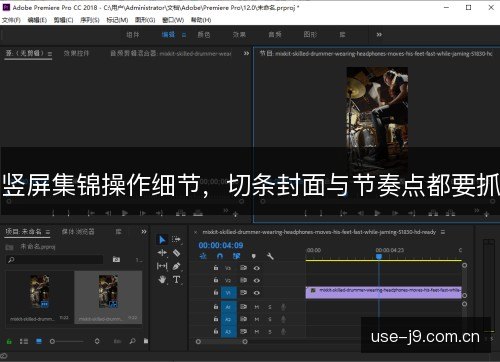Close the timeline sequence tab X
The width and height of the screenshot is (500, 362).
tap(196, 232)
